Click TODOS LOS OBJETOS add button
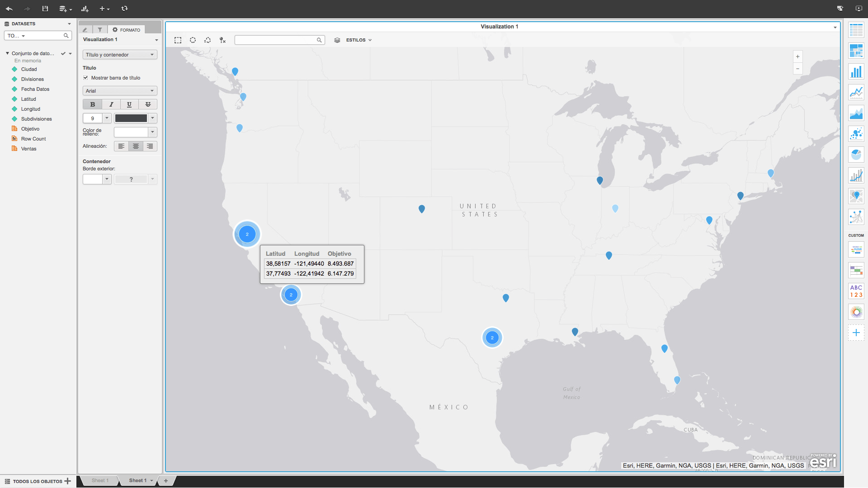This screenshot has height=488, width=868. pos(67,481)
